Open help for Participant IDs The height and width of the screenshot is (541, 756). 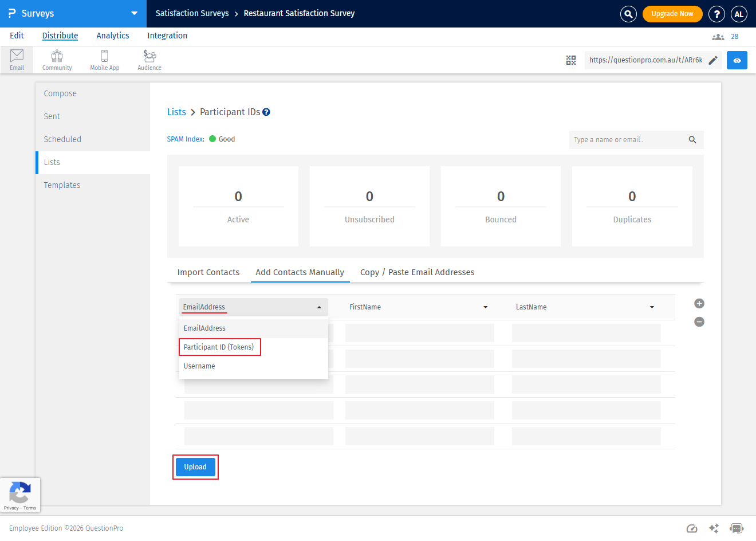click(266, 112)
